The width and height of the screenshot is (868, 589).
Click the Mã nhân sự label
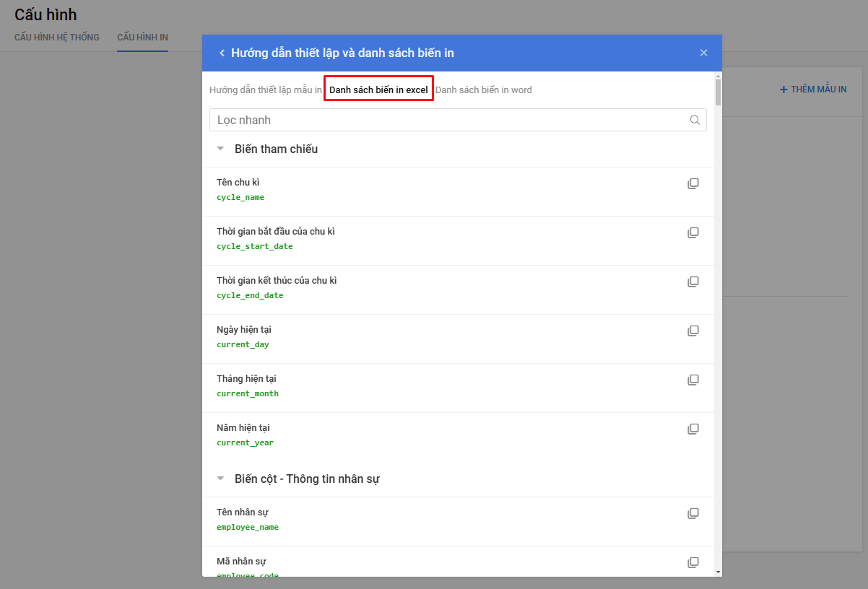click(242, 562)
